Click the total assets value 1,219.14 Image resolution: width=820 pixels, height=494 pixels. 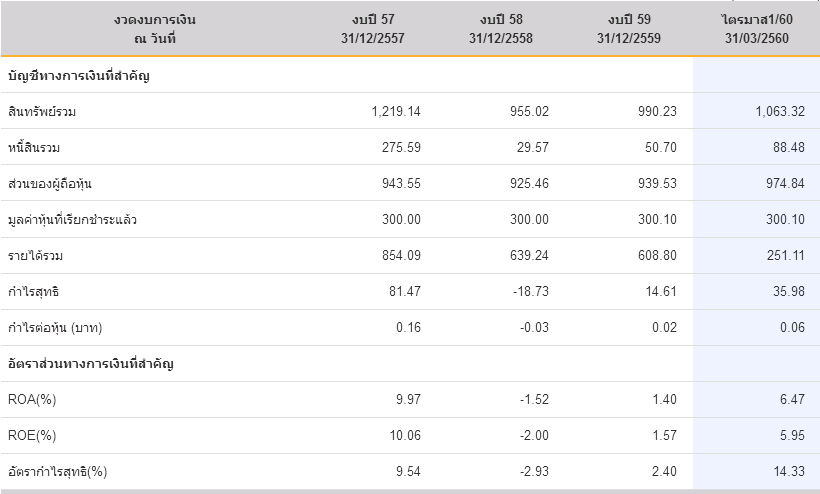[x=395, y=111]
